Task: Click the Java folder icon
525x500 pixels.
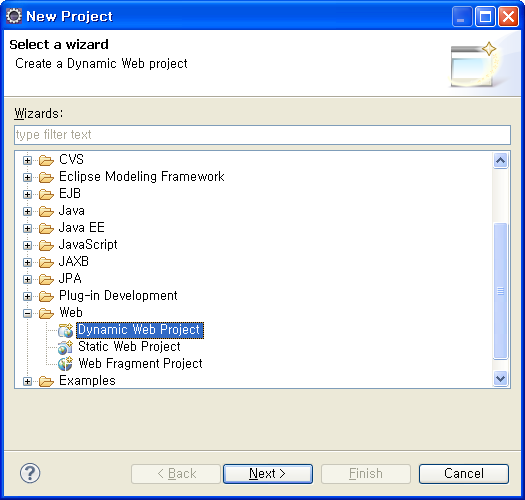Action: 46,211
